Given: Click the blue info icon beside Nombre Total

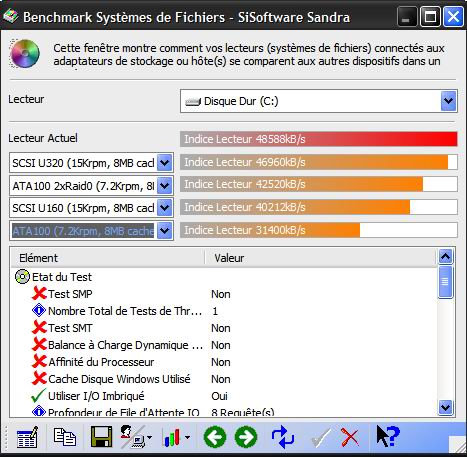Looking at the screenshot, I should pyautogui.click(x=39, y=311).
